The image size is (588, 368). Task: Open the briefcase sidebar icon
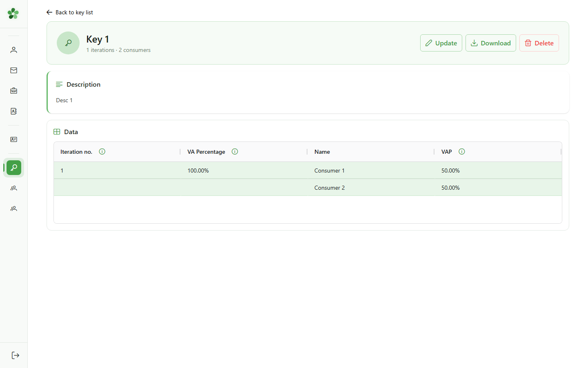point(13,91)
